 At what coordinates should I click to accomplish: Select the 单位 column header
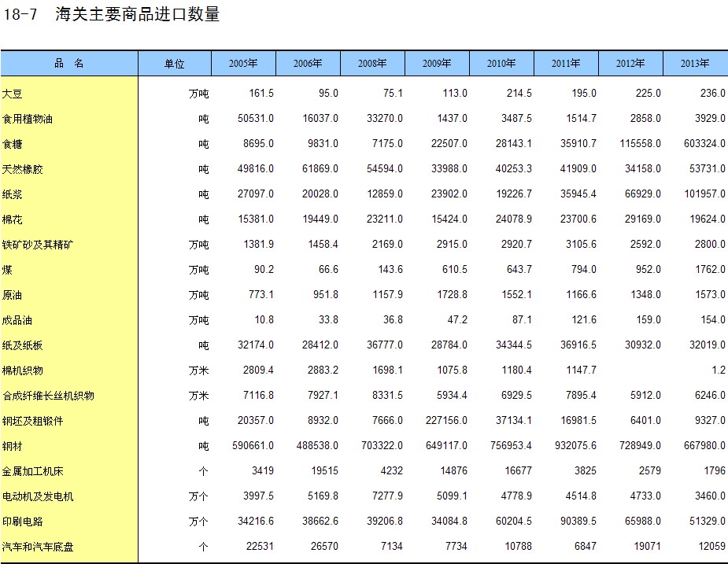click(x=175, y=63)
